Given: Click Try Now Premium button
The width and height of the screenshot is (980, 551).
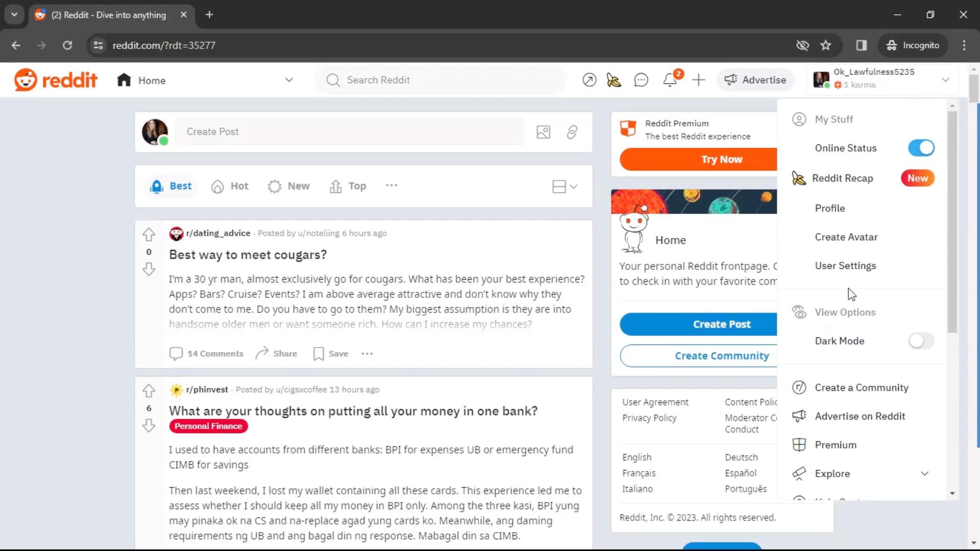Looking at the screenshot, I should tap(722, 160).
